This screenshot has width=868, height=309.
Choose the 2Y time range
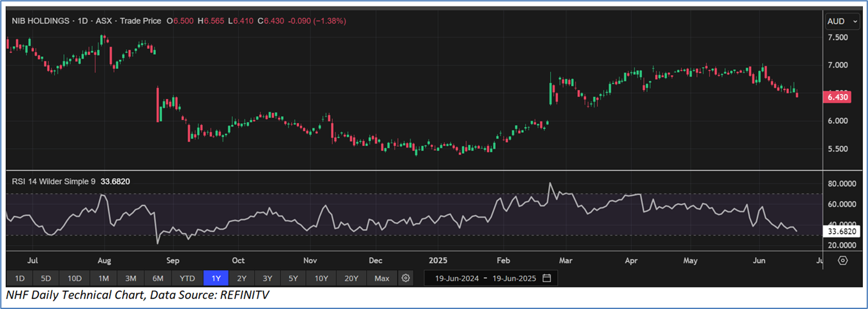tap(241, 278)
